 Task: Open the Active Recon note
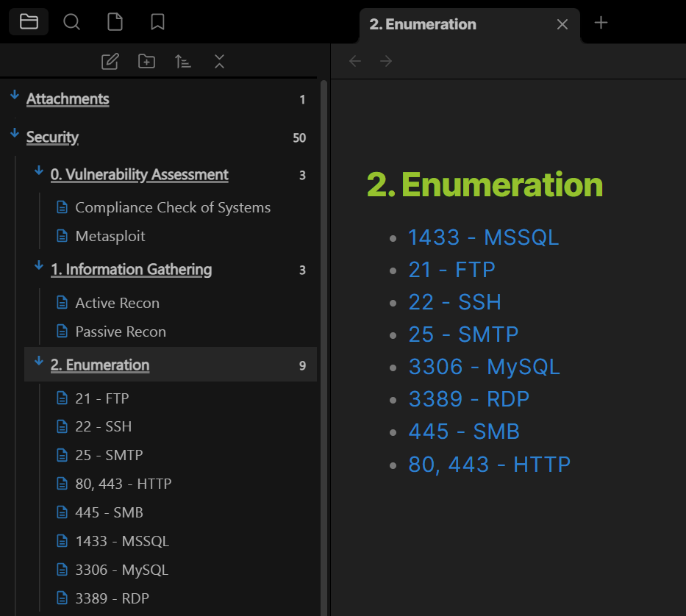tap(117, 303)
